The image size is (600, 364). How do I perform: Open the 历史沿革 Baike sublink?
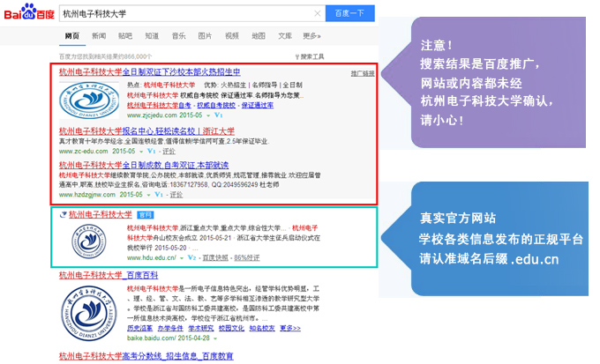(x=139, y=329)
